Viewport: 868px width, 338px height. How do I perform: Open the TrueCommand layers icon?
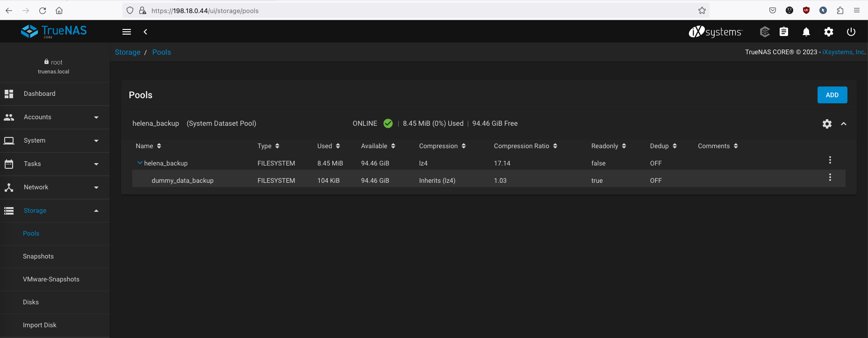(765, 32)
